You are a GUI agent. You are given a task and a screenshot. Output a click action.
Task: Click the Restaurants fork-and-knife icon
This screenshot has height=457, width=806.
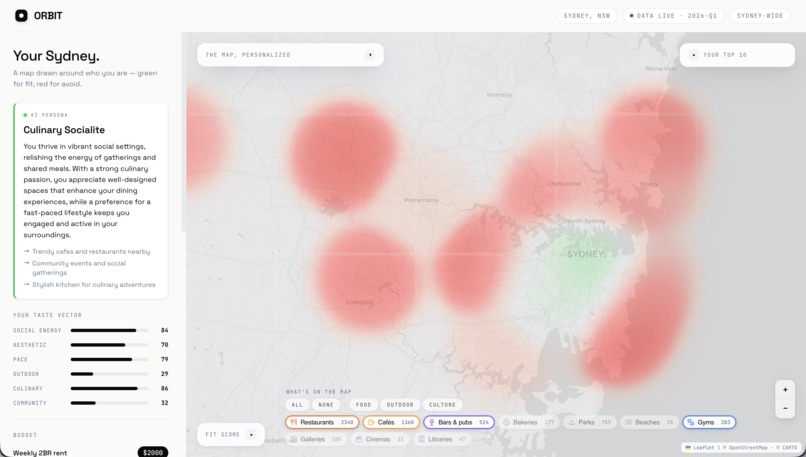pos(294,422)
